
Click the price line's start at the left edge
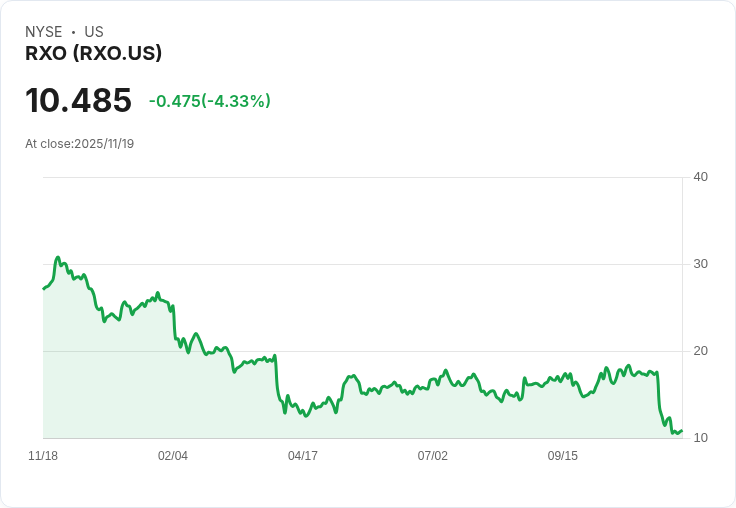(44, 288)
